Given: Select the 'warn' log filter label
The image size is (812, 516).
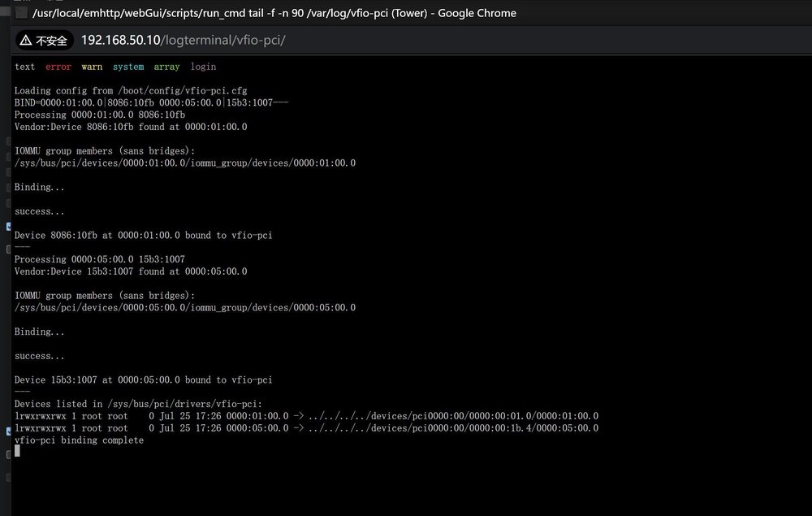Looking at the screenshot, I should click(92, 67).
